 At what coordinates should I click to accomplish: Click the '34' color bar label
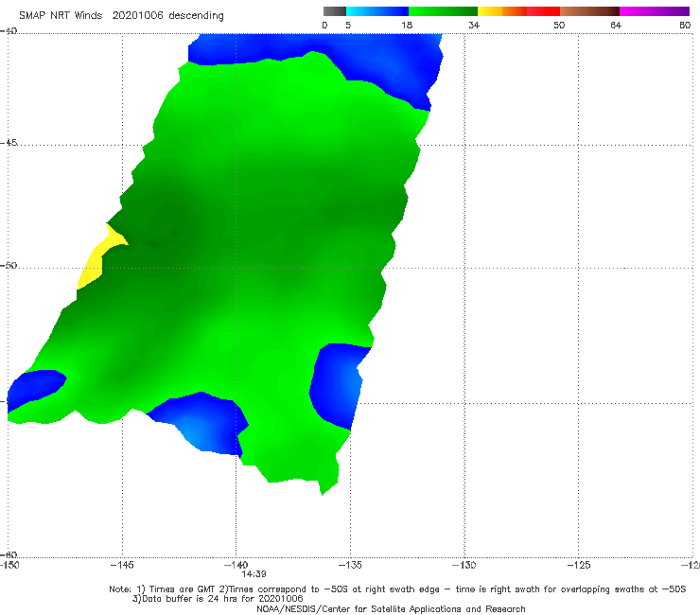[x=474, y=25]
